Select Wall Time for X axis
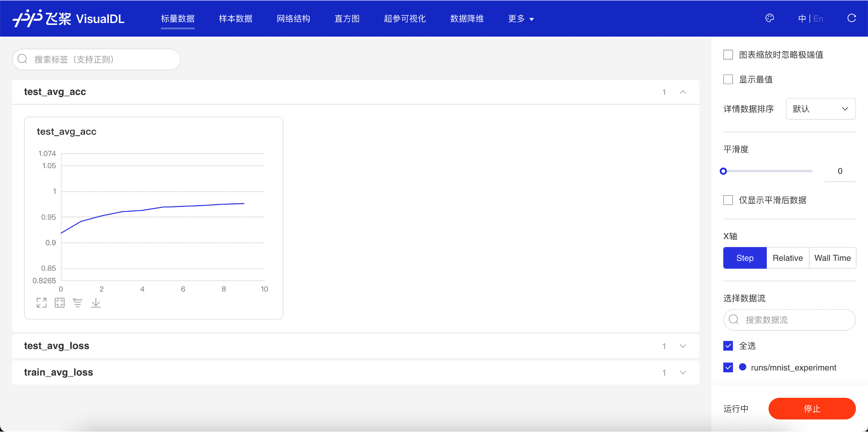Image resolution: width=868 pixels, height=432 pixels. point(832,258)
